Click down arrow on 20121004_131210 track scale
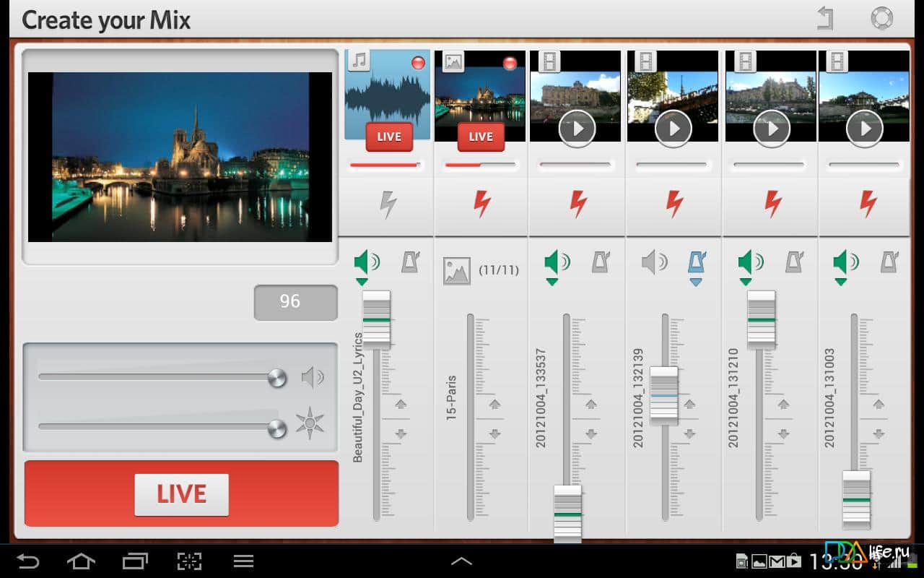Viewport: 924px width, 578px height. pos(783,434)
